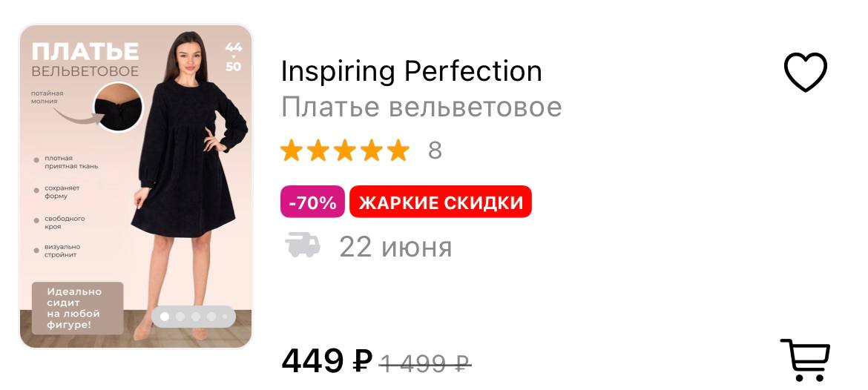This screenshot has width=868, height=390.
Task: Select the first image carousel dot
Action: tap(165, 317)
